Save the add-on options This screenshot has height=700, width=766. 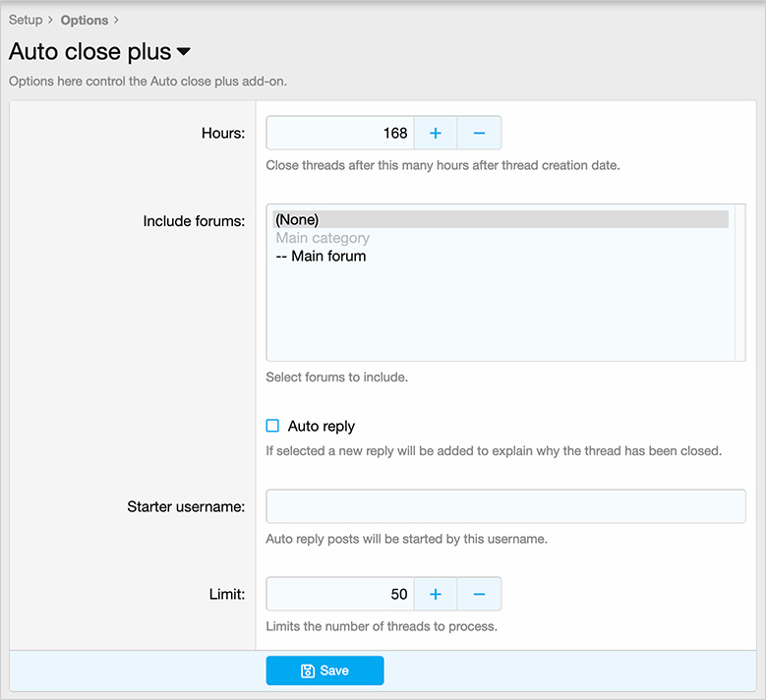[324, 671]
